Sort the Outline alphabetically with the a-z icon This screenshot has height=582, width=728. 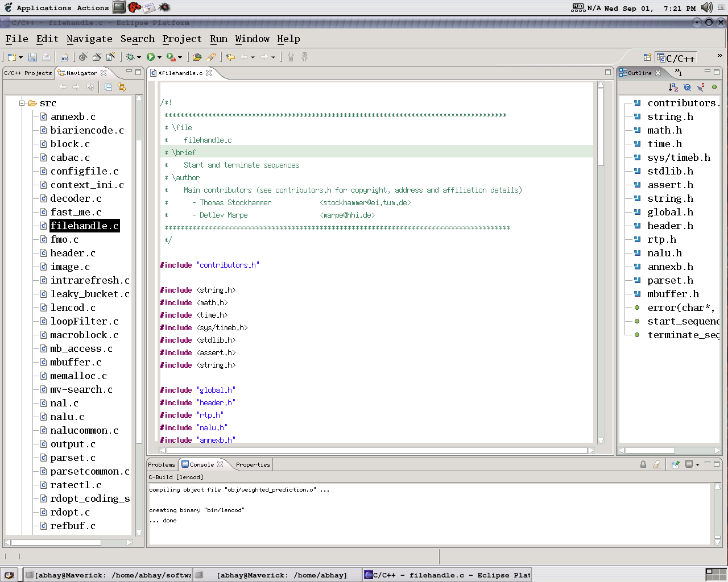tap(673, 87)
